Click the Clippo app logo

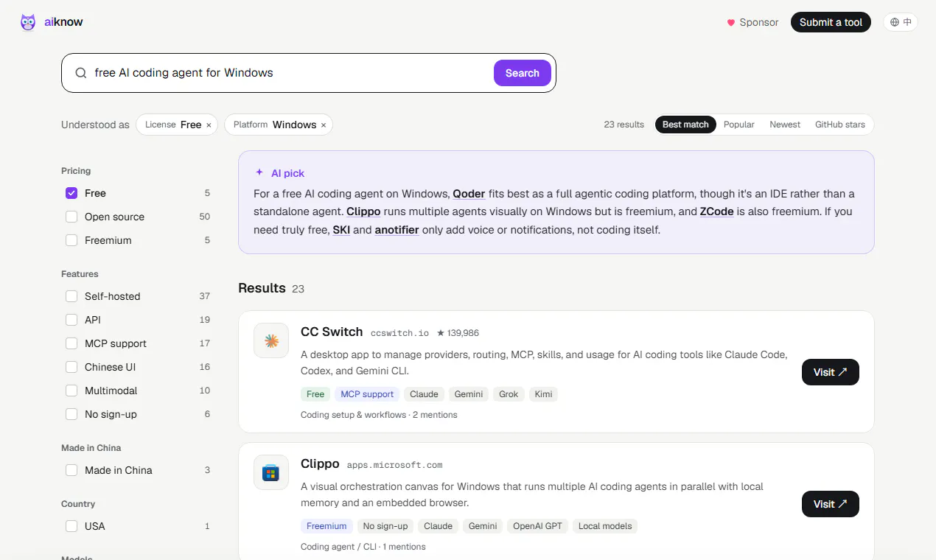click(271, 472)
